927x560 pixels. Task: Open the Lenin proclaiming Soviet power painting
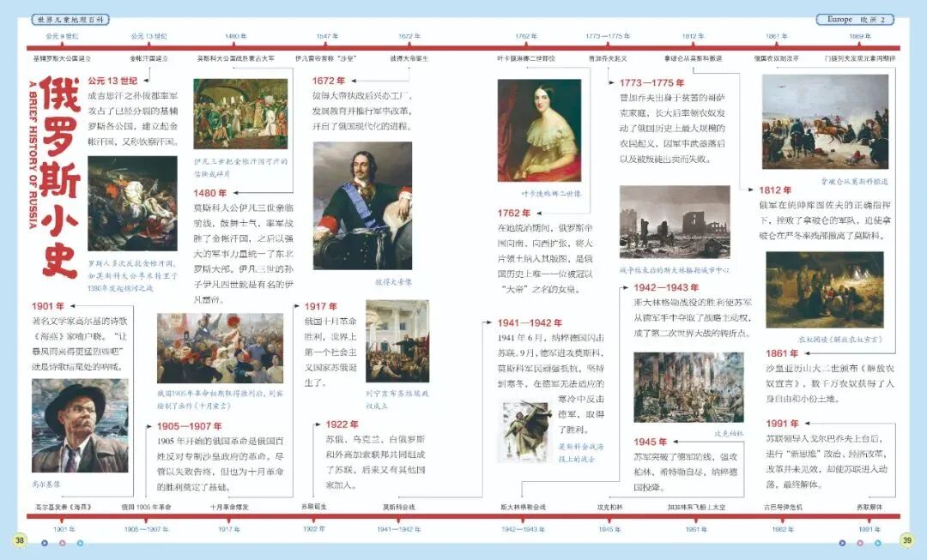tap(397, 341)
